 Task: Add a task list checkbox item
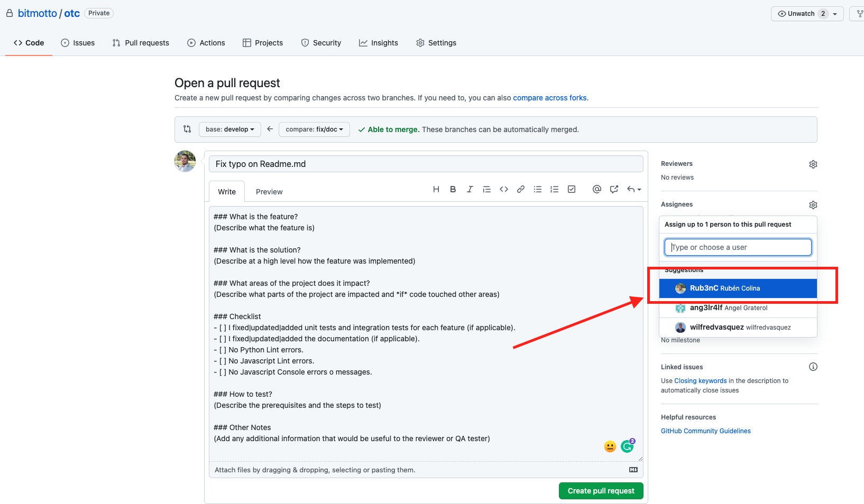pos(572,189)
